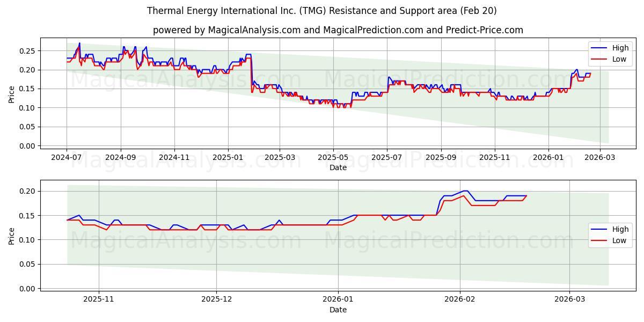Image resolution: width=644 pixels, height=322 pixels.
Task: Click 'High' in the upper chart legend
Action: tap(620, 48)
